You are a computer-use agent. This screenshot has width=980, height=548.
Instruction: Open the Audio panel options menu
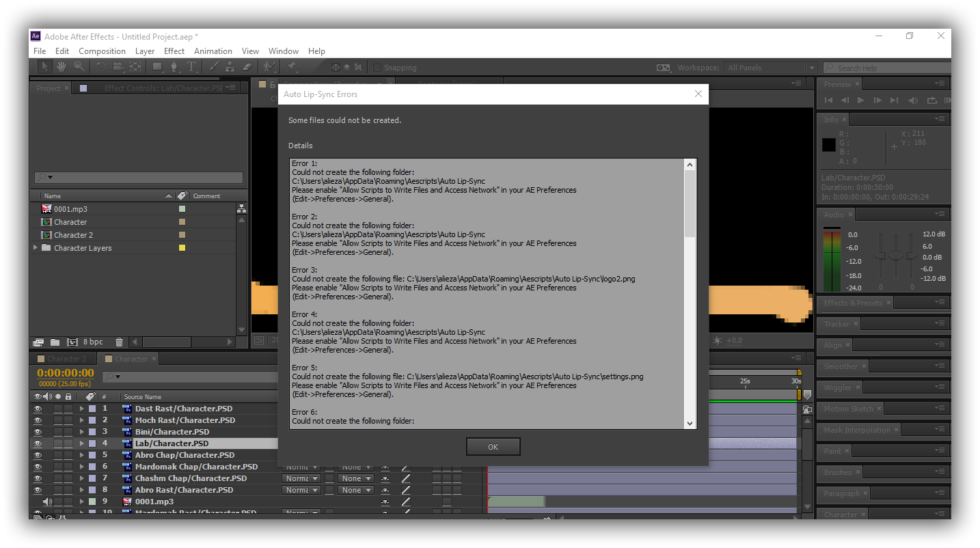point(941,214)
